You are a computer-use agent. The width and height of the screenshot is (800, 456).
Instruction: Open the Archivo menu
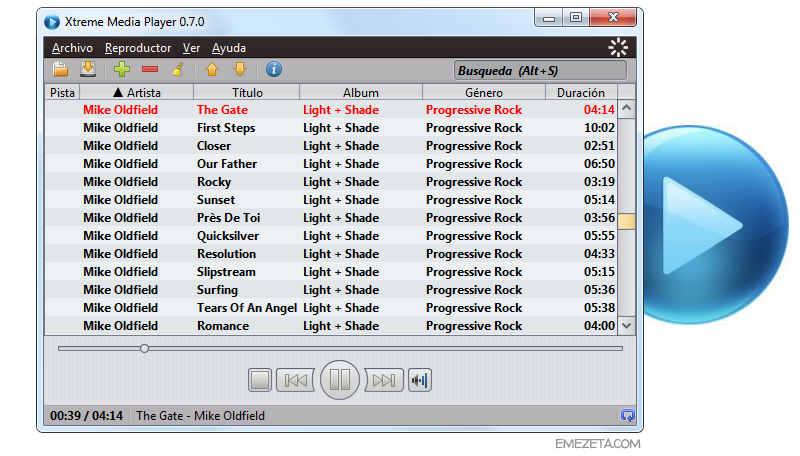click(x=72, y=48)
